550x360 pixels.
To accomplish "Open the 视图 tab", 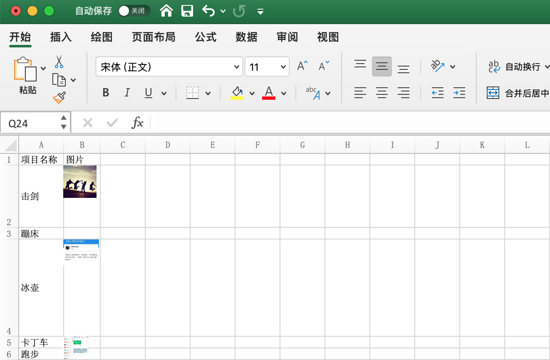I will point(328,37).
